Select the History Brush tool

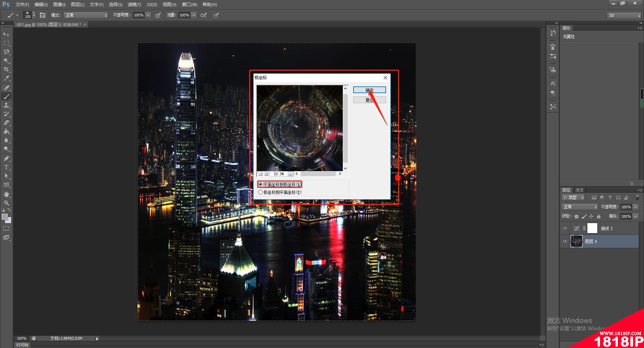[6, 114]
